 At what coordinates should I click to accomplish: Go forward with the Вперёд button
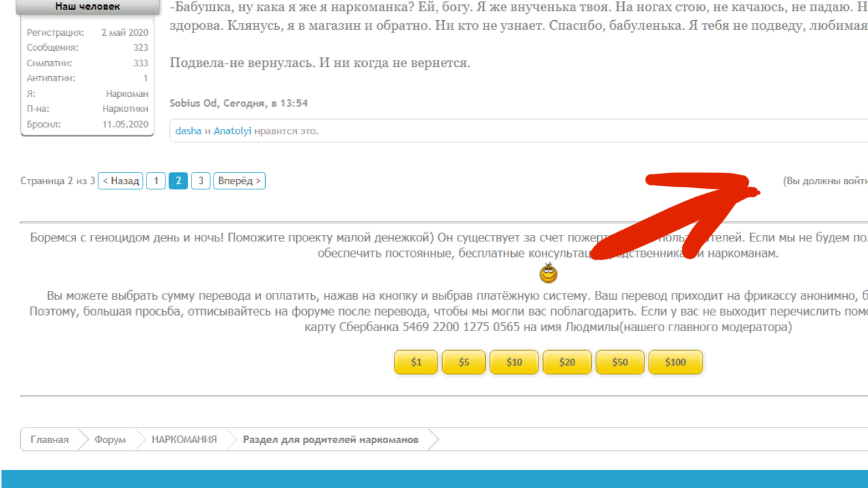pos(239,181)
